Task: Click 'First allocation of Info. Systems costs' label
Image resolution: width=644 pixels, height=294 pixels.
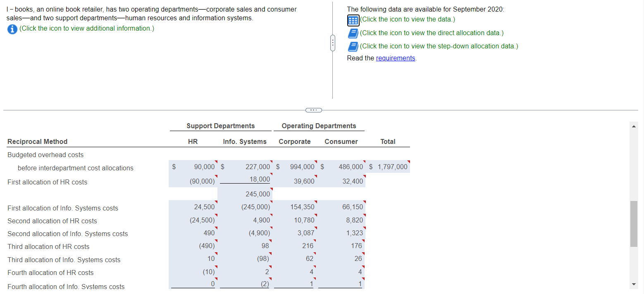Action: pyautogui.click(x=63, y=208)
